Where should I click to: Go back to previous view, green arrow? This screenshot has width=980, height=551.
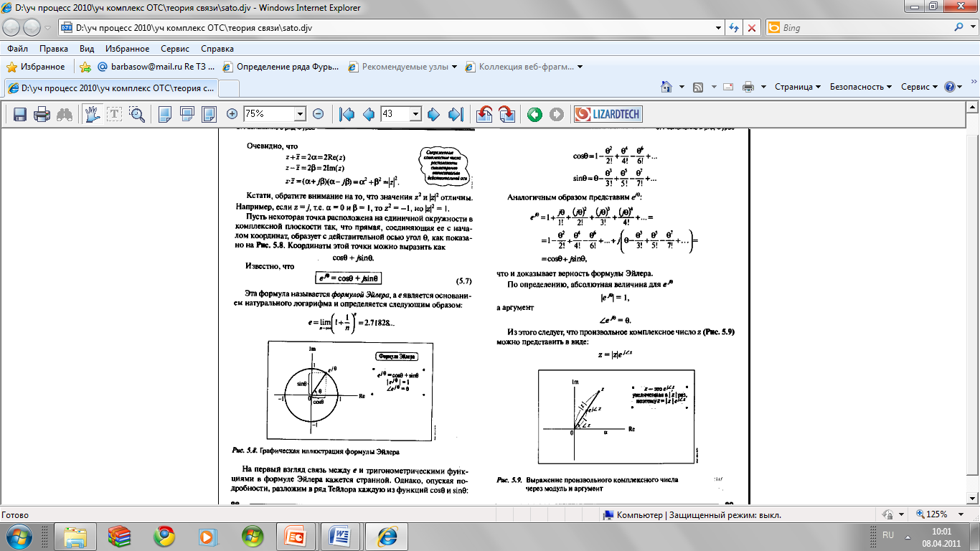tap(534, 114)
